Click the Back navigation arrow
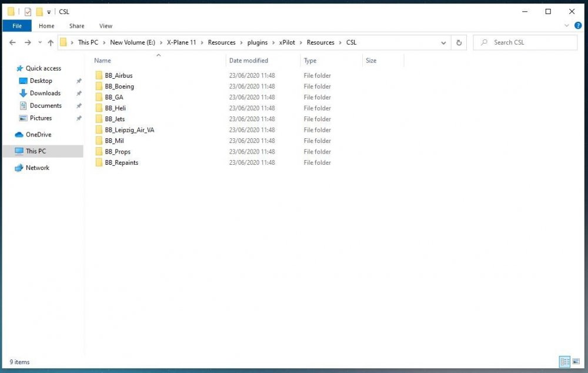Screen dimensions: 588x373 click(x=12, y=42)
